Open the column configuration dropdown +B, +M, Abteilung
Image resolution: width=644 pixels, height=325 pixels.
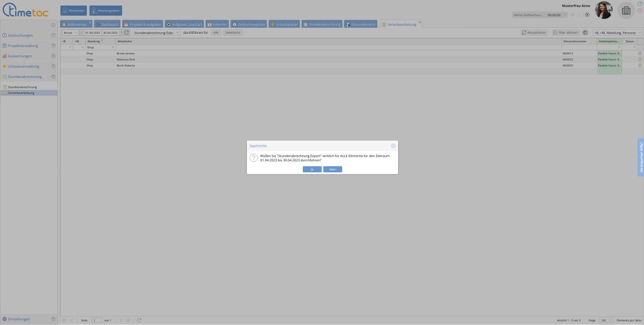pos(617,32)
